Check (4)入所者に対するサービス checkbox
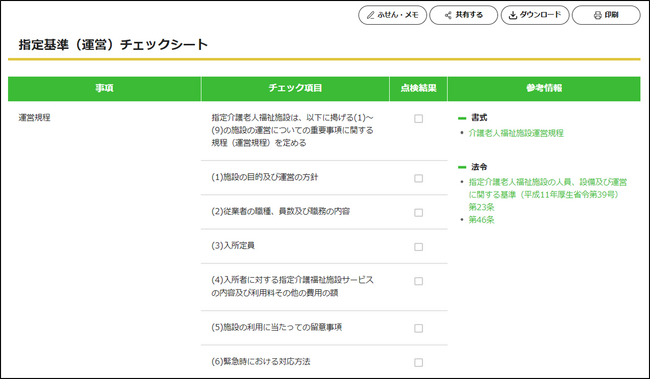Viewport: 650px width, 379px height. coord(419,281)
